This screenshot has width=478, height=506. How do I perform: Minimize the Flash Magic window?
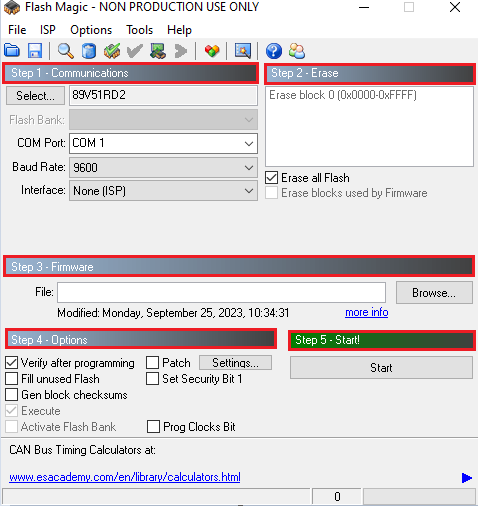(364, 7)
